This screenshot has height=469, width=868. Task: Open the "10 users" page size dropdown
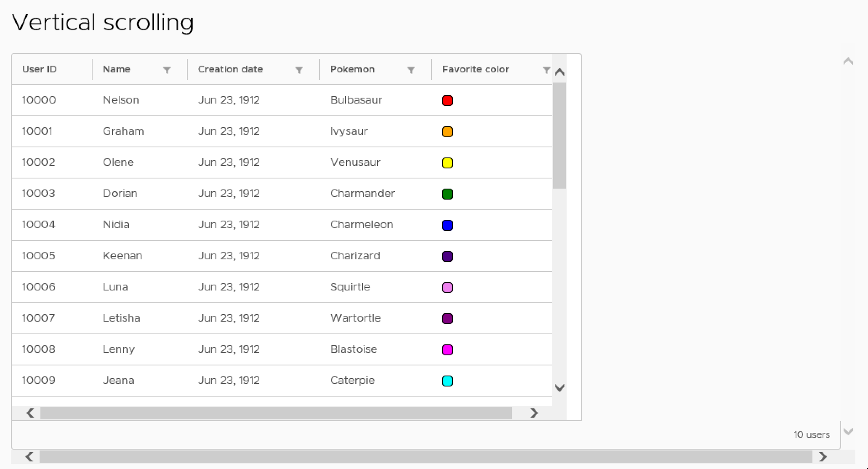click(812, 434)
